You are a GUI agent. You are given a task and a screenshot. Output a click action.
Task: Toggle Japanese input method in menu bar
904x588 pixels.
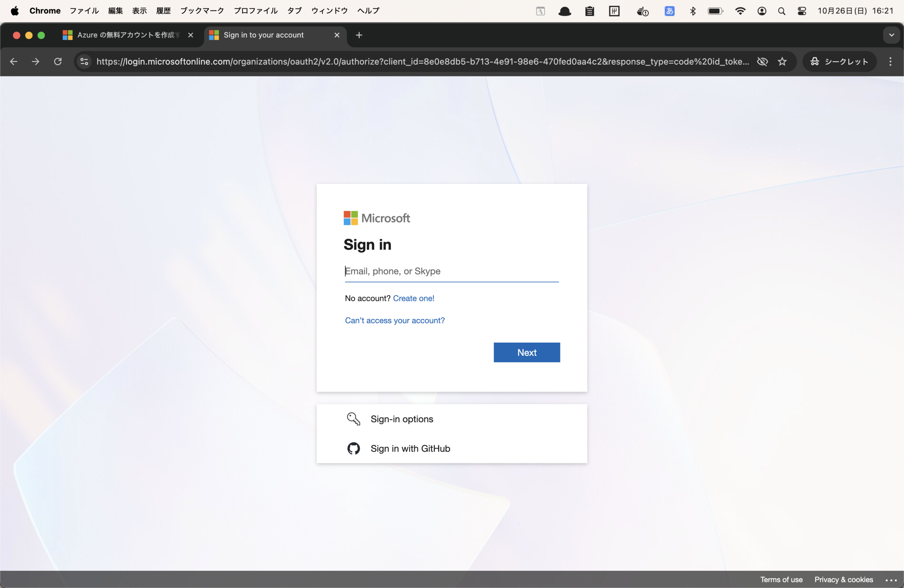669,11
